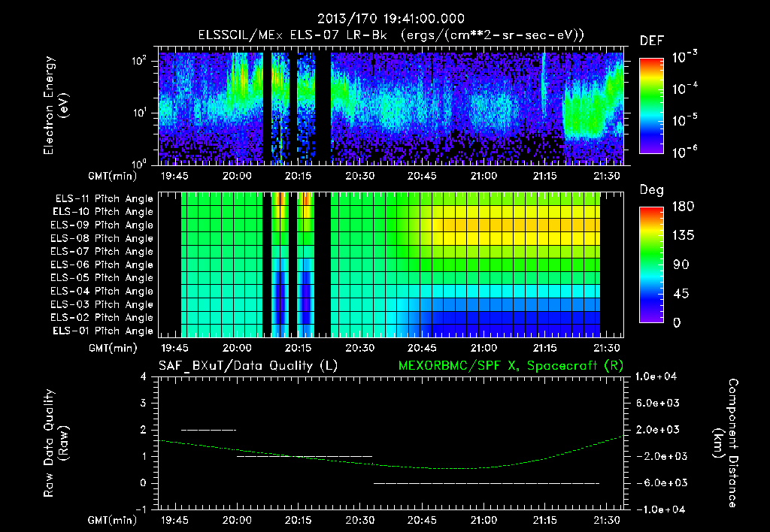Viewport: 770px width, 532px height.
Task: Click the 19:45 tick under bottom panel
Action: (174, 520)
